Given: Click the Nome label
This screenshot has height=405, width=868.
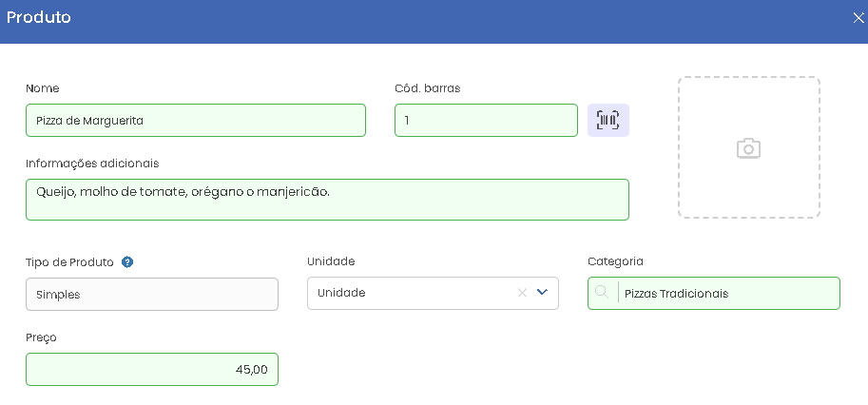Looking at the screenshot, I should (42, 88).
